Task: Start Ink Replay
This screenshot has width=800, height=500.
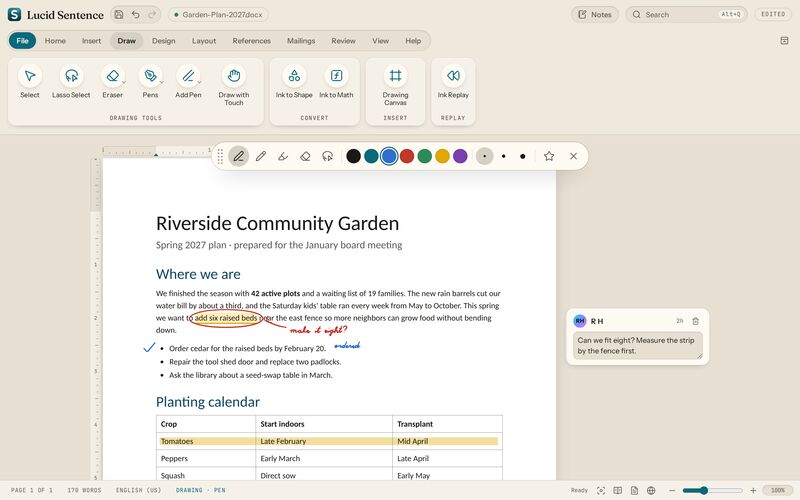Action: [x=453, y=82]
